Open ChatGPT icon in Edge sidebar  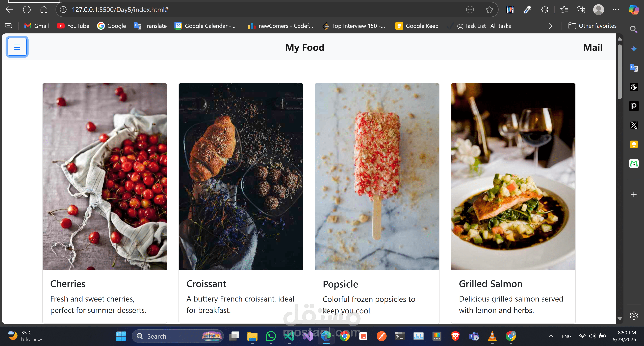[633, 87]
